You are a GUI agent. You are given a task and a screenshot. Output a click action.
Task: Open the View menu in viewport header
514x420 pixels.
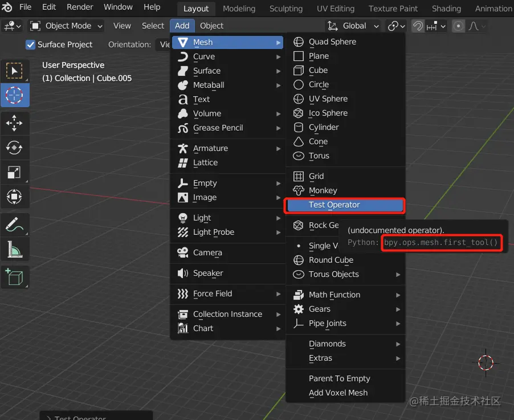click(122, 26)
